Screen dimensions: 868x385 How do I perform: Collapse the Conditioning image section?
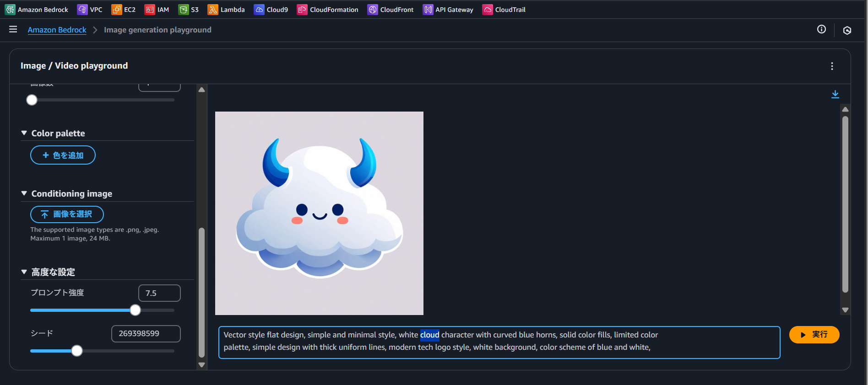[x=24, y=193]
